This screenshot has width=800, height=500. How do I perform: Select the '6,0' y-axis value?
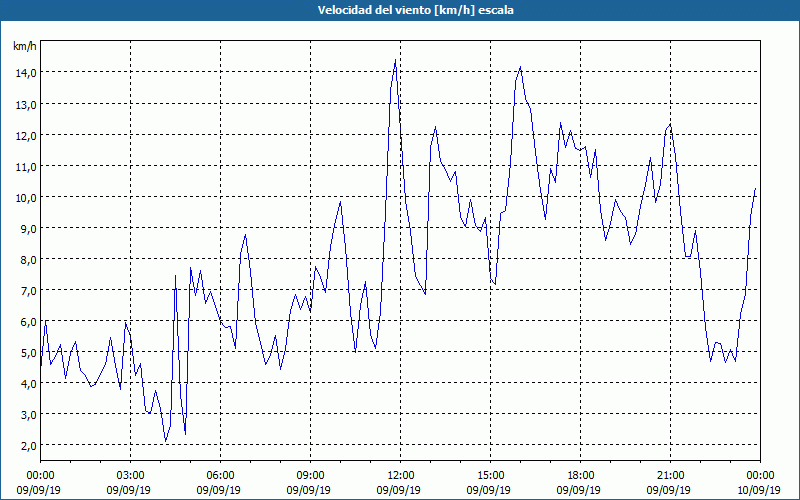click(28, 322)
